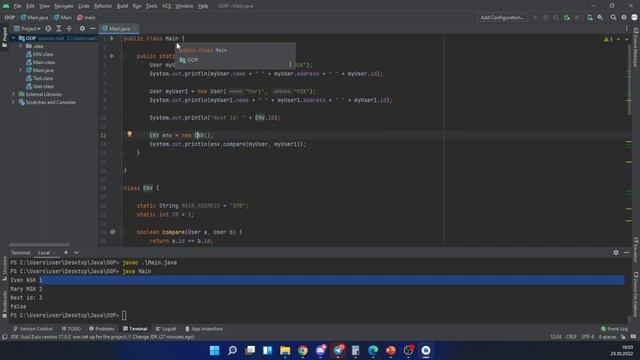This screenshot has height=360, width=640.
Task: Click CRLF line separator in status bar
Action: 571,337
